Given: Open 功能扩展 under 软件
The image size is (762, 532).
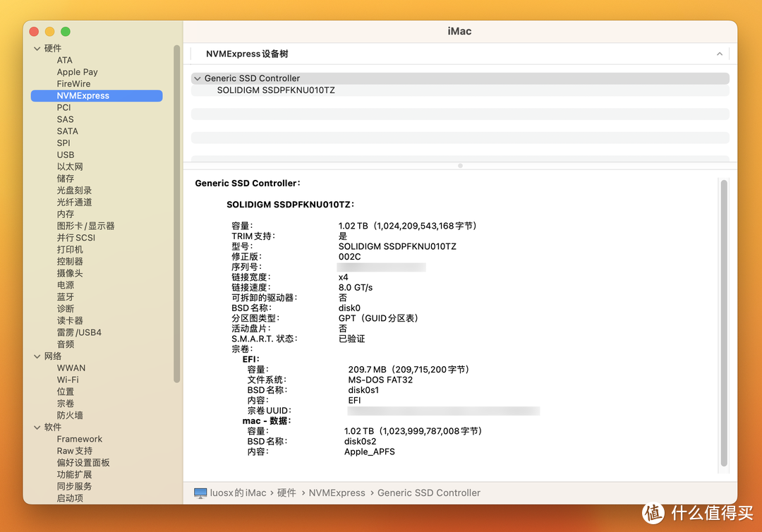Looking at the screenshot, I should point(74,475).
